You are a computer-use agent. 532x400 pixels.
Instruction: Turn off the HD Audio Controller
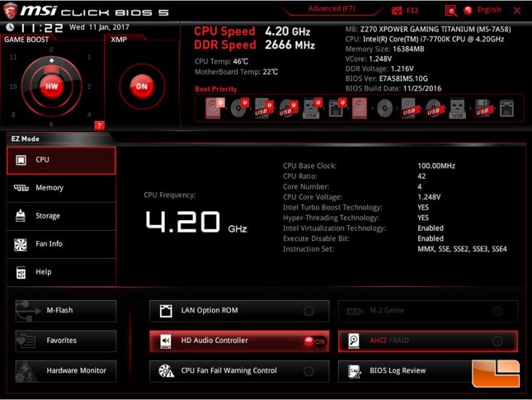(314, 341)
